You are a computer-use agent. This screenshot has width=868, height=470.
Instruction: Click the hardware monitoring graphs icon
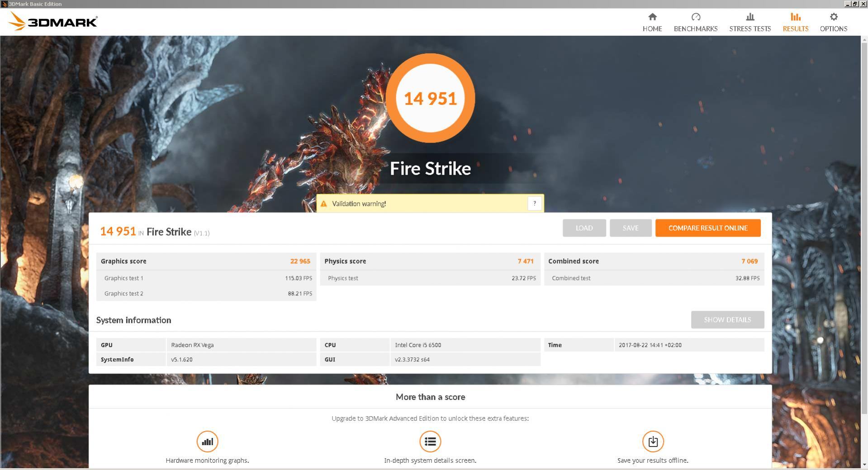tap(207, 442)
